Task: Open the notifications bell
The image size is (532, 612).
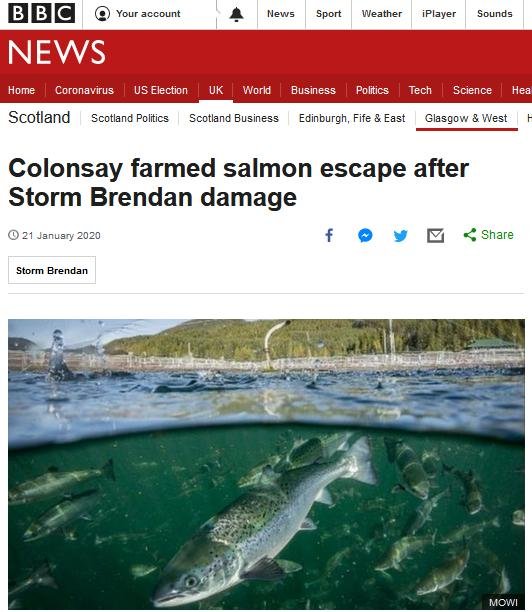Action: tap(237, 14)
